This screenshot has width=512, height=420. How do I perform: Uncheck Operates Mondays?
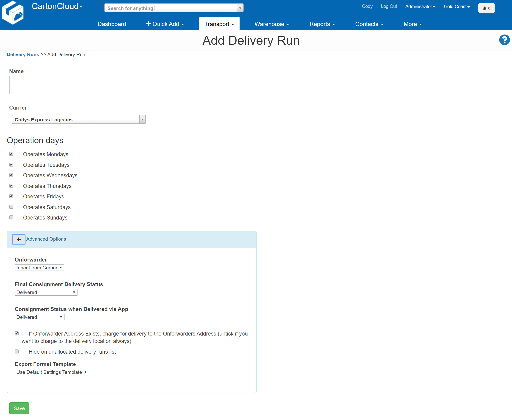(x=11, y=154)
